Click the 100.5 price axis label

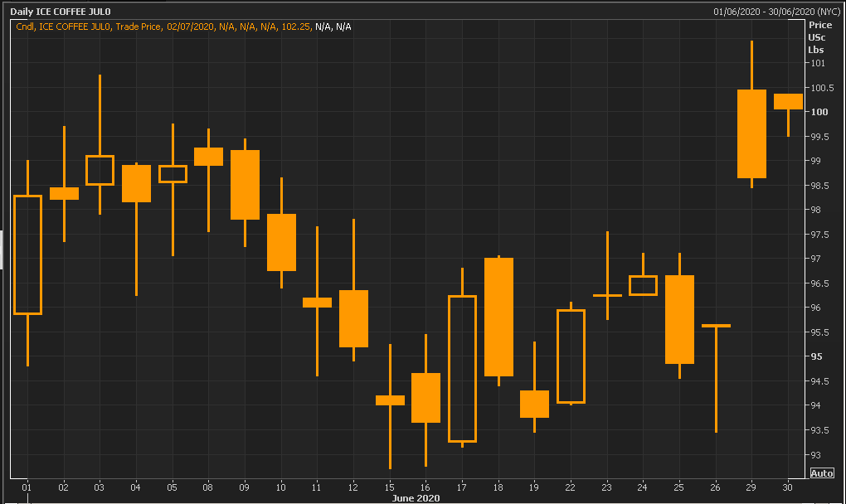(822, 88)
